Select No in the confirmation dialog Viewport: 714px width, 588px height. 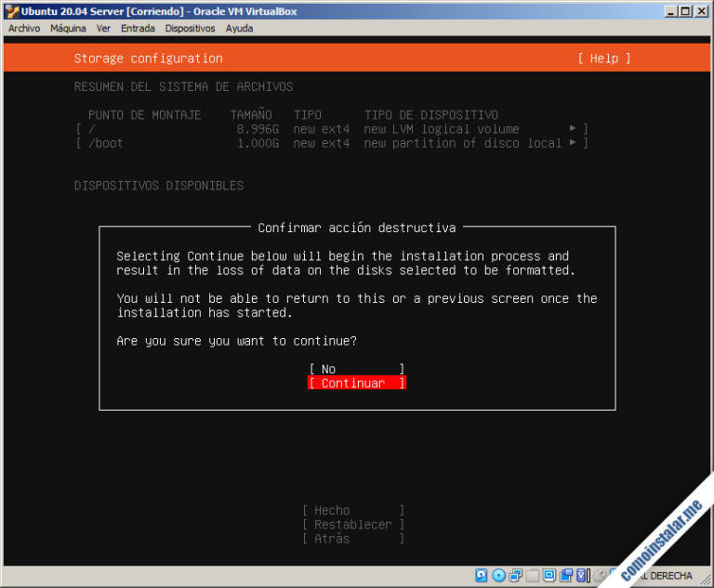pos(356,369)
